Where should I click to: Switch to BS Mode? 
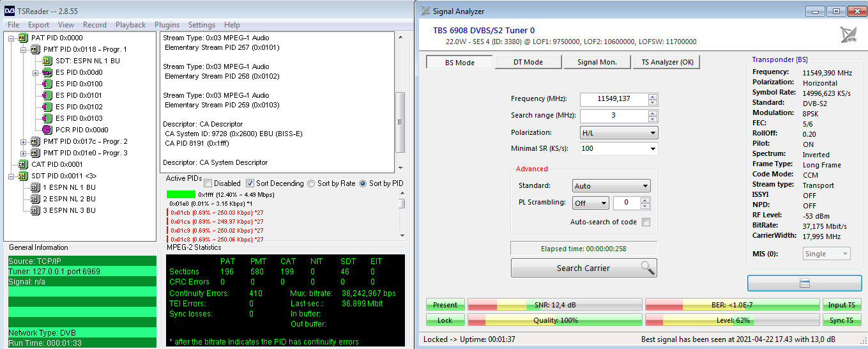coord(460,62)
